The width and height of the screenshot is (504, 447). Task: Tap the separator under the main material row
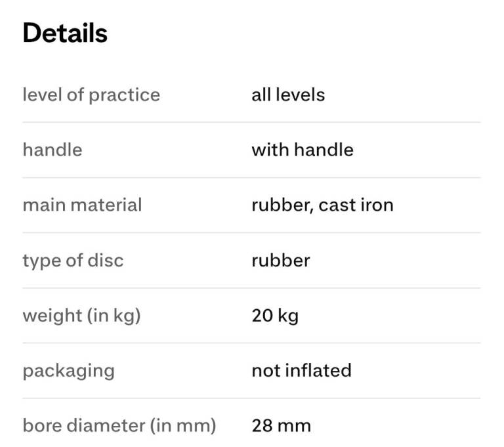[x=251, y=232]
